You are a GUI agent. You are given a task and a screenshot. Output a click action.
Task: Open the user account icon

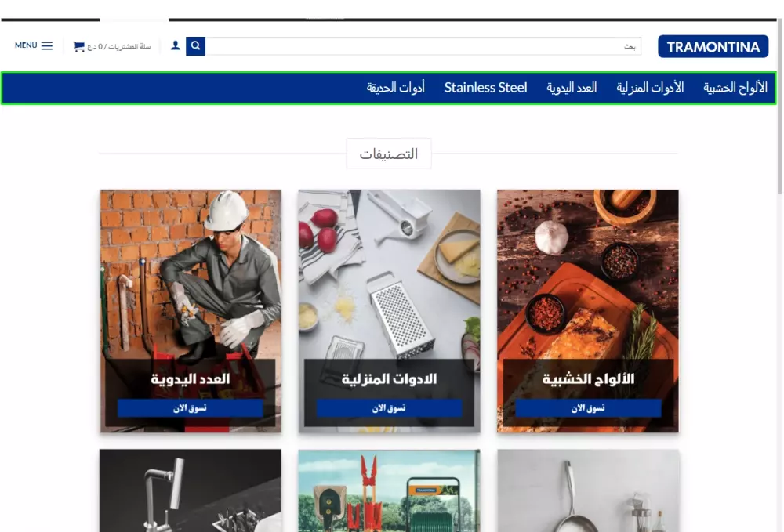coord(176,45)
